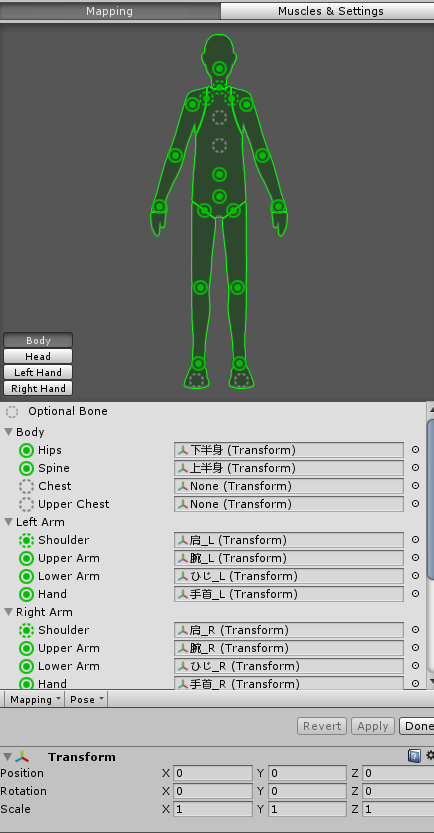The width and height of the screenshot is (434, 833).
Task: Click the 腕_R transform field
Action: [288, 648]
